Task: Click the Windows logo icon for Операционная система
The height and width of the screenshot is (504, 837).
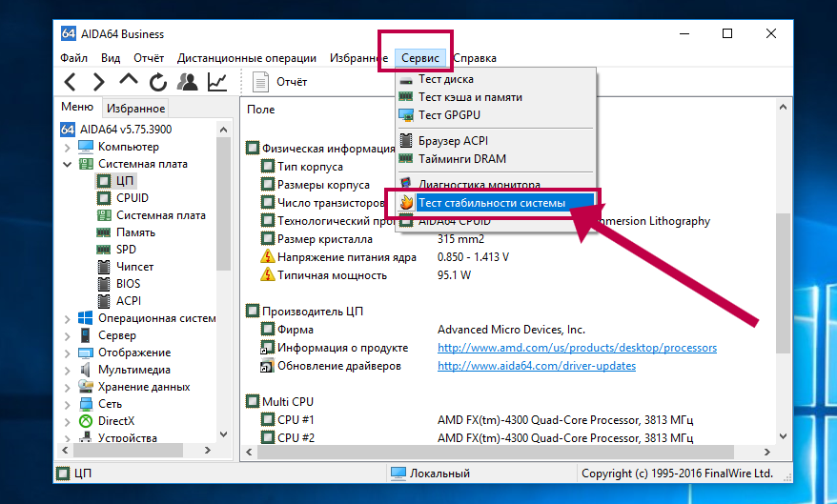Action: (86, 318)
